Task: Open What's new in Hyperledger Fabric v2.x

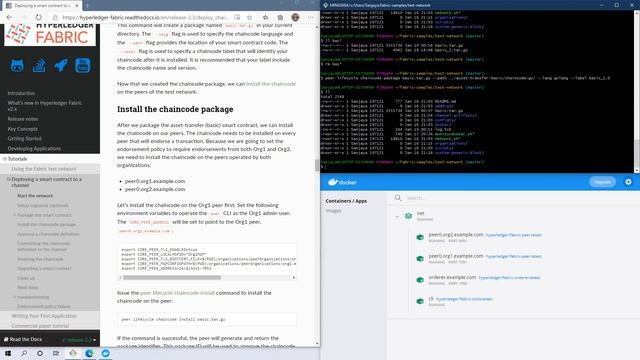Action: 44,106
